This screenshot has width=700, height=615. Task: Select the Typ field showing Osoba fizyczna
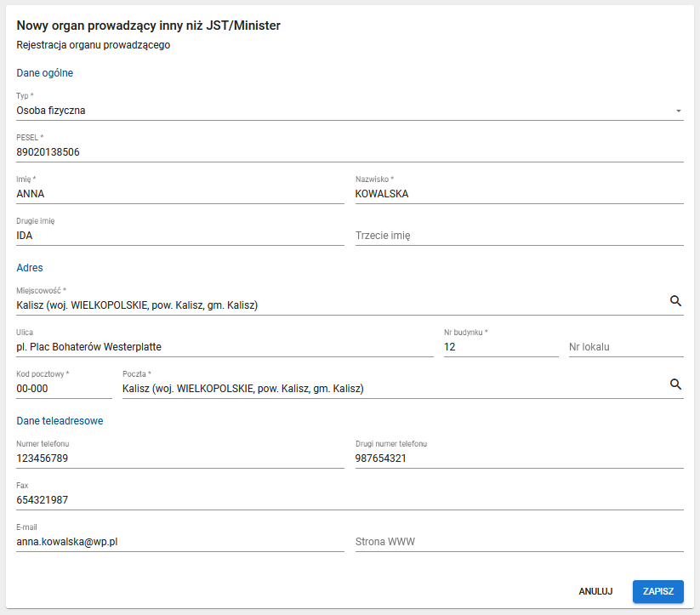[x=340, y=111]
